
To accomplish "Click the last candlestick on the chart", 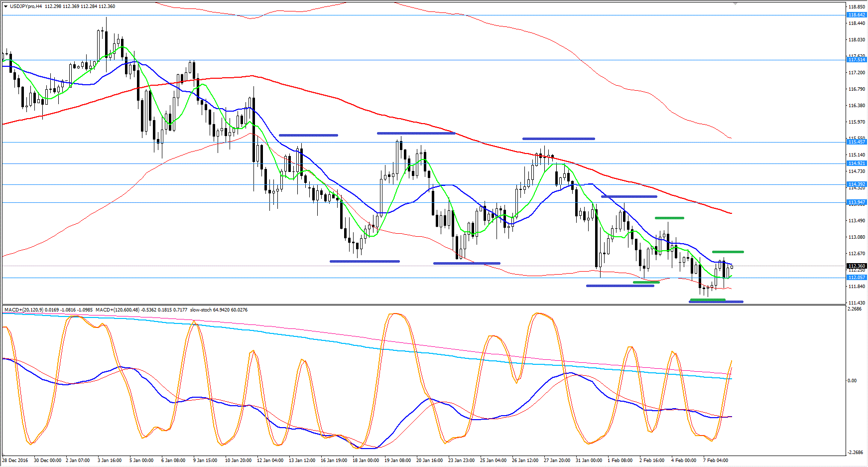I will [x=732, y=267].
